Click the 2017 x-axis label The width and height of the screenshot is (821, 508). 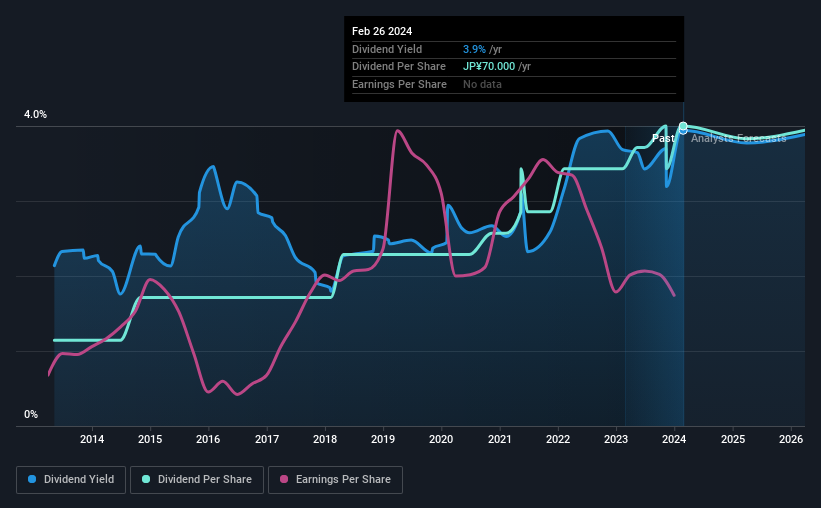[267, 439]
